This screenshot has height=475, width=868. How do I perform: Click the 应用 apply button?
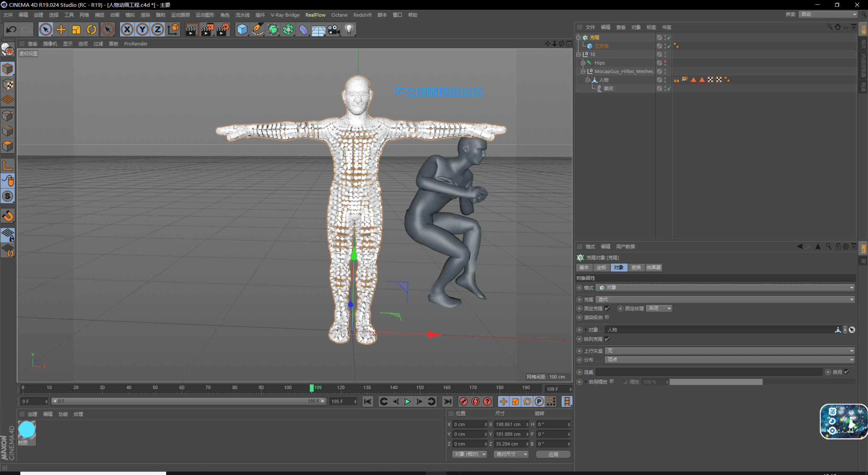(x=553, y=454)
